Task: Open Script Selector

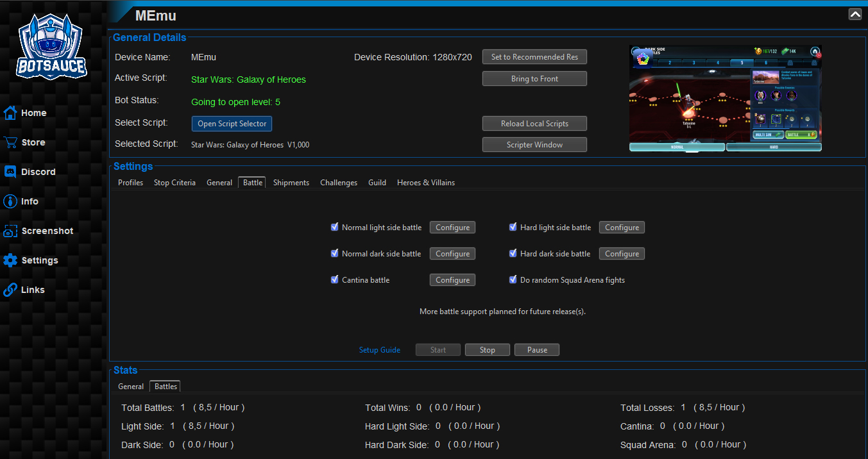Action: coord(232,124)
